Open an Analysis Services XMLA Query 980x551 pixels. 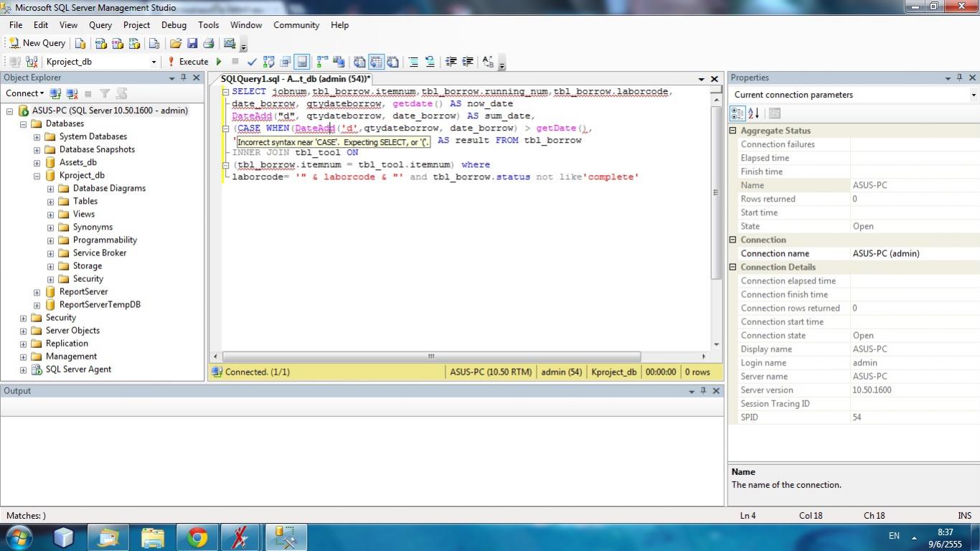(134, 43)
